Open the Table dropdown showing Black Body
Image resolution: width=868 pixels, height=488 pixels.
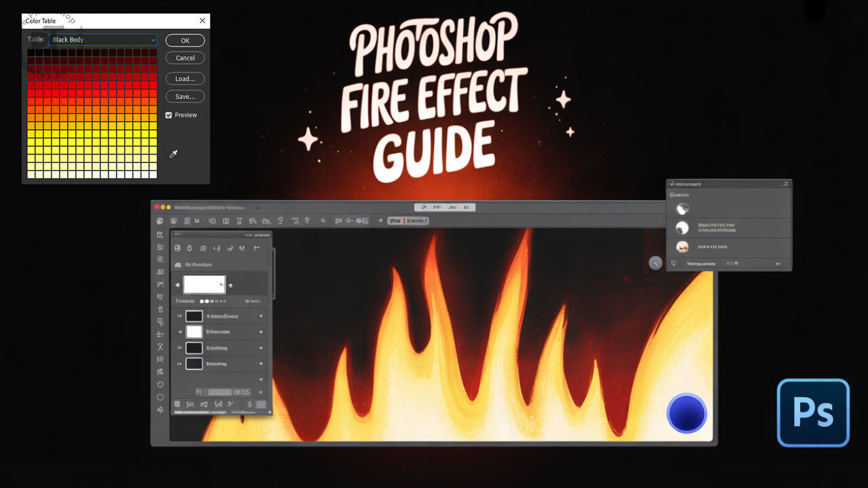point(102,40)
